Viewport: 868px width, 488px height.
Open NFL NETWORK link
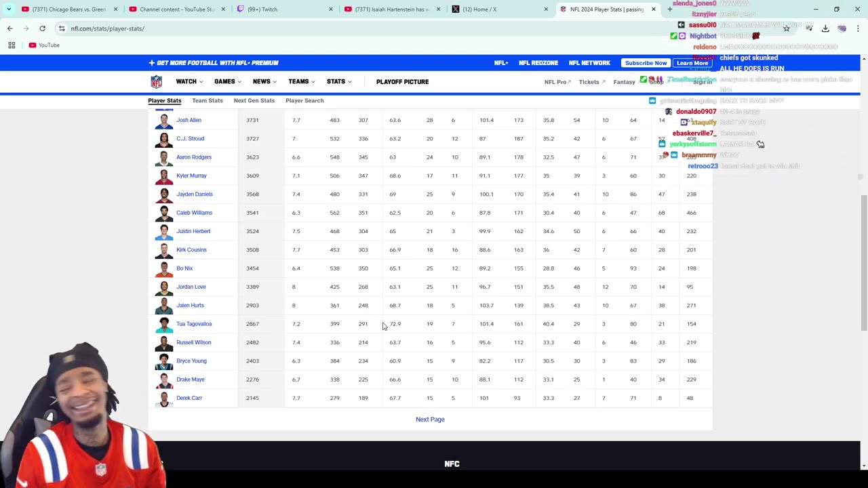pos(589,63)
